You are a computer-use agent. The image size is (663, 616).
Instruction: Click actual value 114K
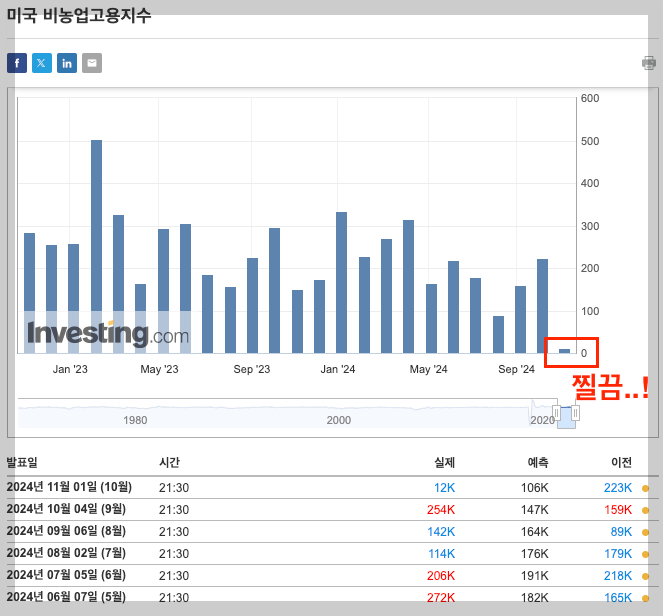click(441, 554)
